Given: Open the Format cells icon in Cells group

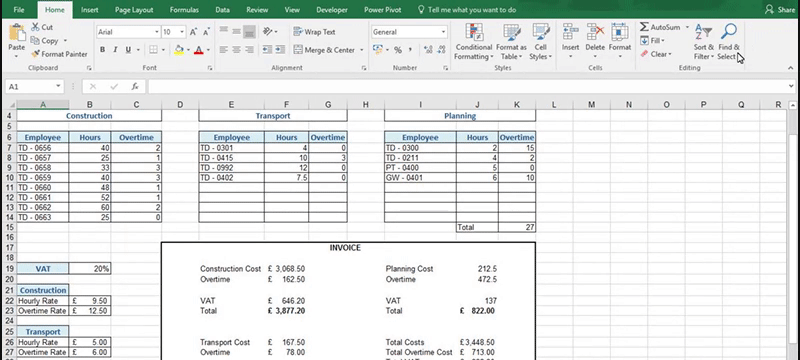Looking at the screenshot, I should click(x=620, y=33).
